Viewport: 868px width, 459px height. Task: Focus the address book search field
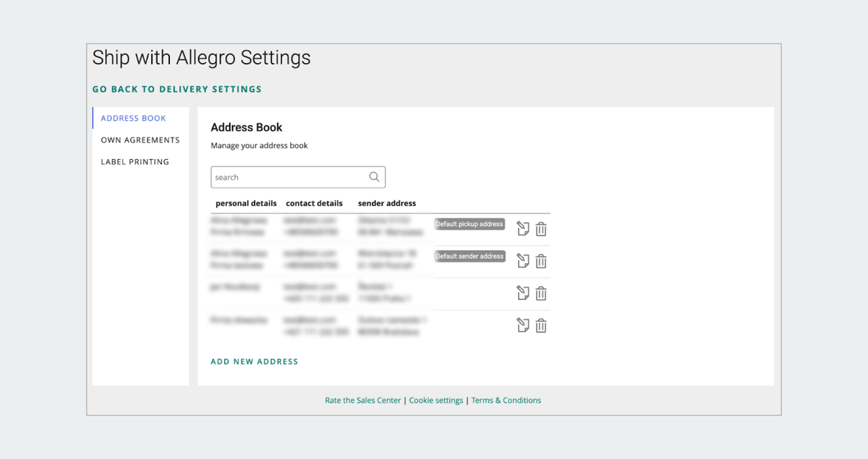289,177
